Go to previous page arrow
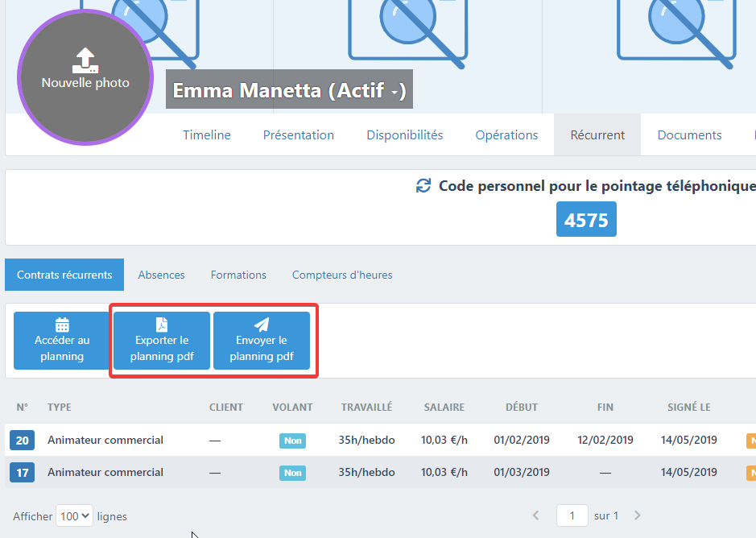The height and width of the screenshot is (538, 756). (x=536, y=515)
